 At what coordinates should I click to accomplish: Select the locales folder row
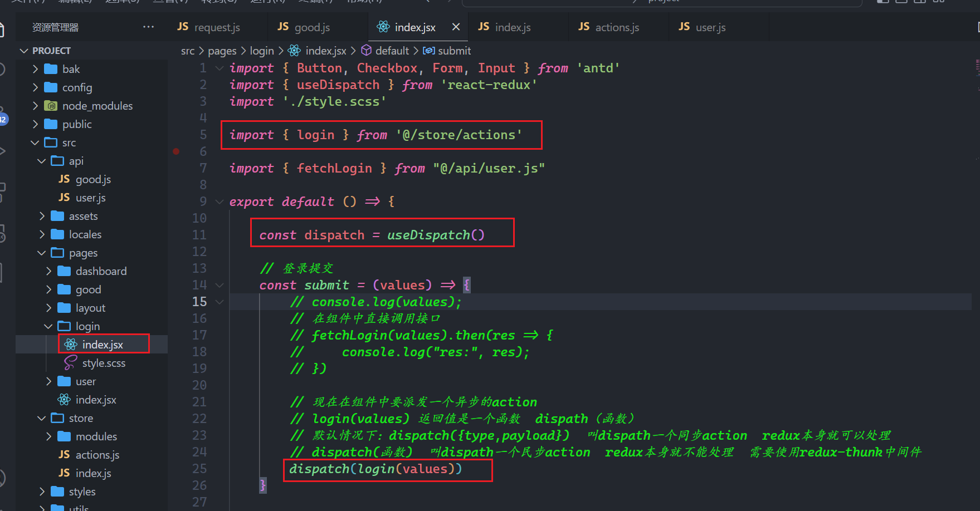tap(91, 234)
